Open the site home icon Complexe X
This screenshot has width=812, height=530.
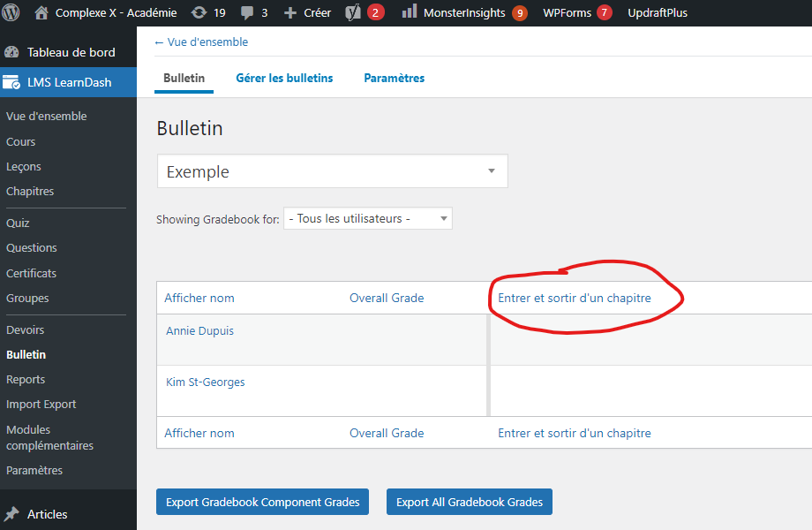pyautogui.click(x=41, y=12)
